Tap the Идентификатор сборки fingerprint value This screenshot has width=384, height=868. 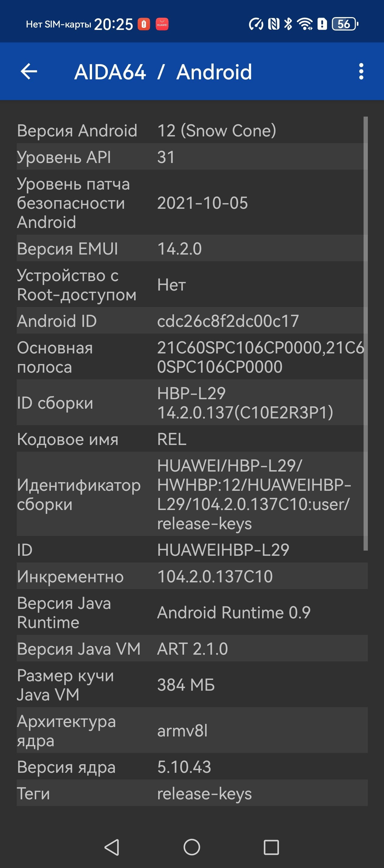point(254,494)
